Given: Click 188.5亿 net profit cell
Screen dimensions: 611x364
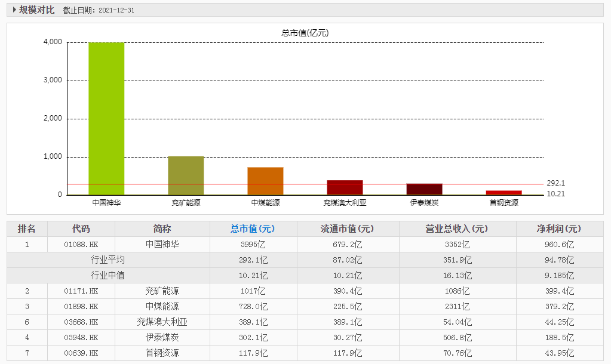Looking at the screenshot, I should [x=559, y=338].
